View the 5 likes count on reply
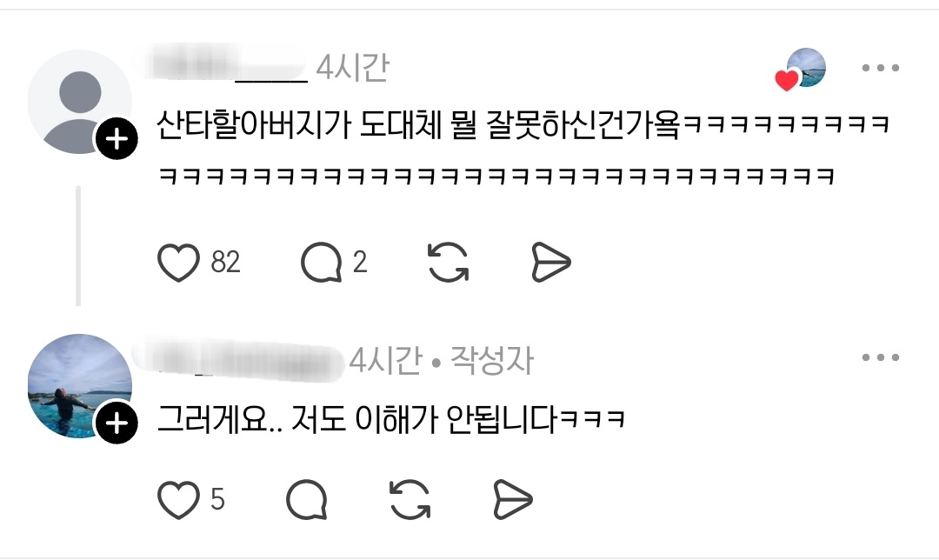939x560 pixels. 217,499
